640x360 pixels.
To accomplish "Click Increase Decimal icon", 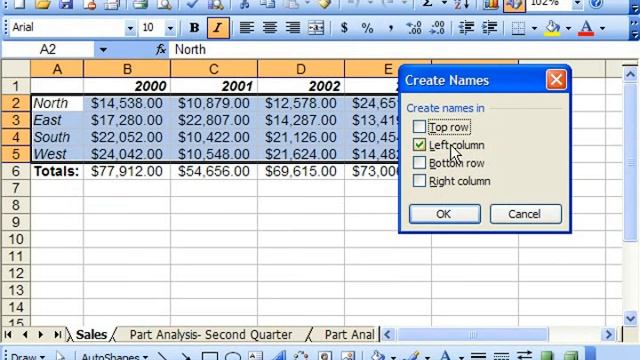I will (414, 28).
